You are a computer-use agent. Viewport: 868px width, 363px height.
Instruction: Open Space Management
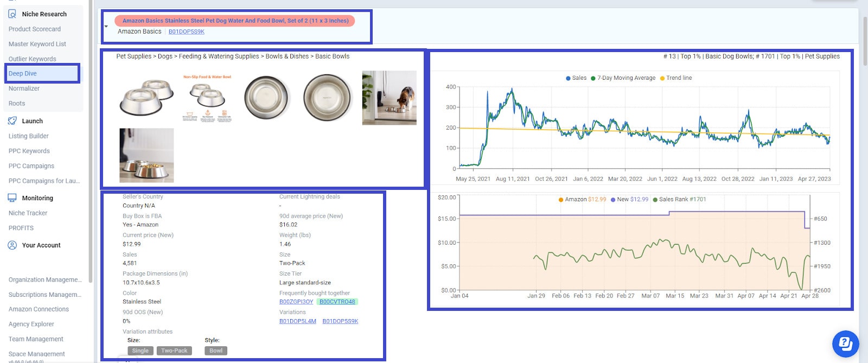[x=37, y=354]
